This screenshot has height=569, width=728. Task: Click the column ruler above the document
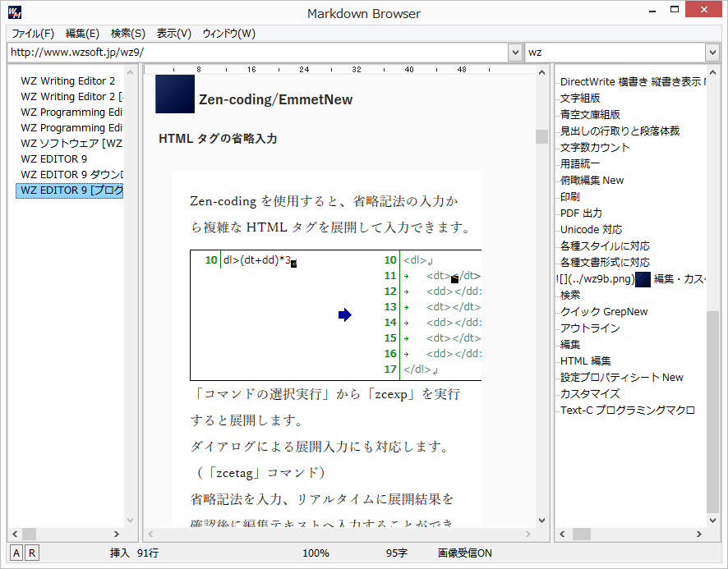tap(339, 70)
